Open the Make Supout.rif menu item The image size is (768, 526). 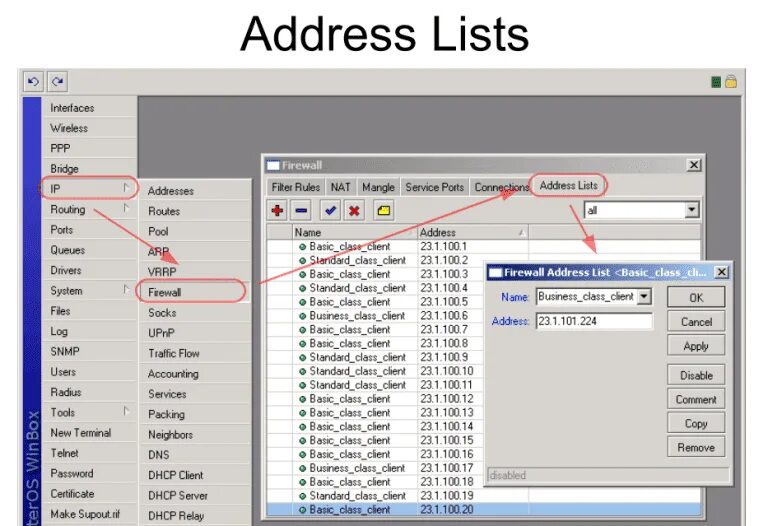coord(89,514)
